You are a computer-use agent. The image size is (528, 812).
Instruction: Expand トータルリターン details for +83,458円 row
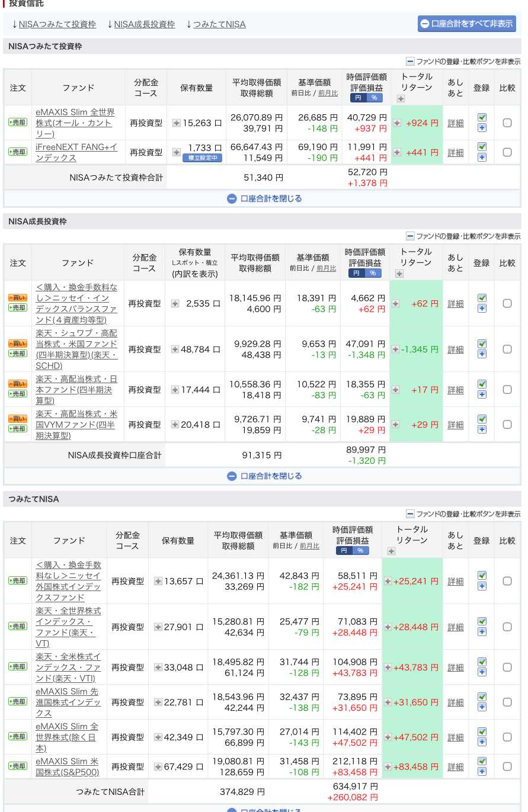click(388, 766)
